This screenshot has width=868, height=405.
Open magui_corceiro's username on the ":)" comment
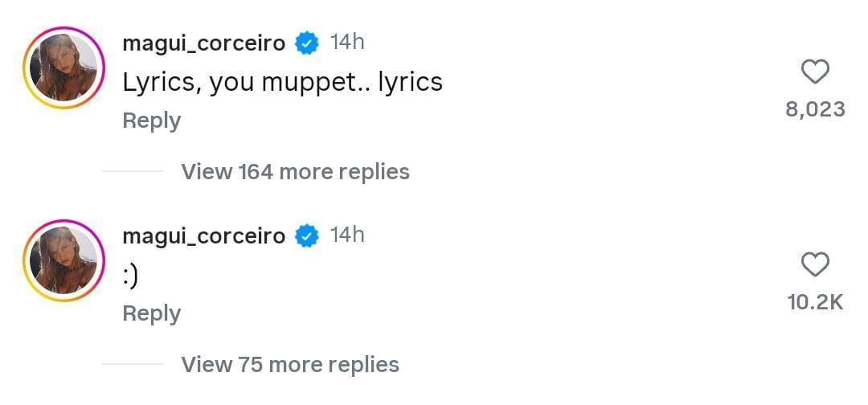(203, 236)
